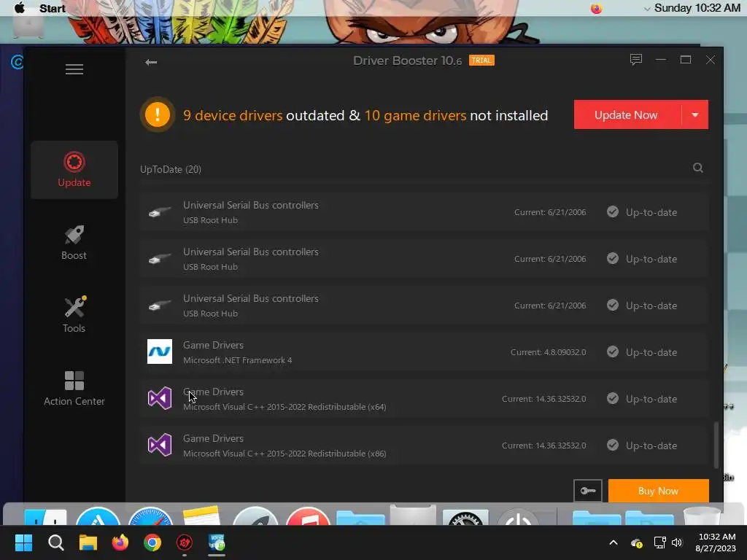Screen dimensions: 747x560
Task: Launch Google Chrome from the taskbar
Action: click(152, 542)
